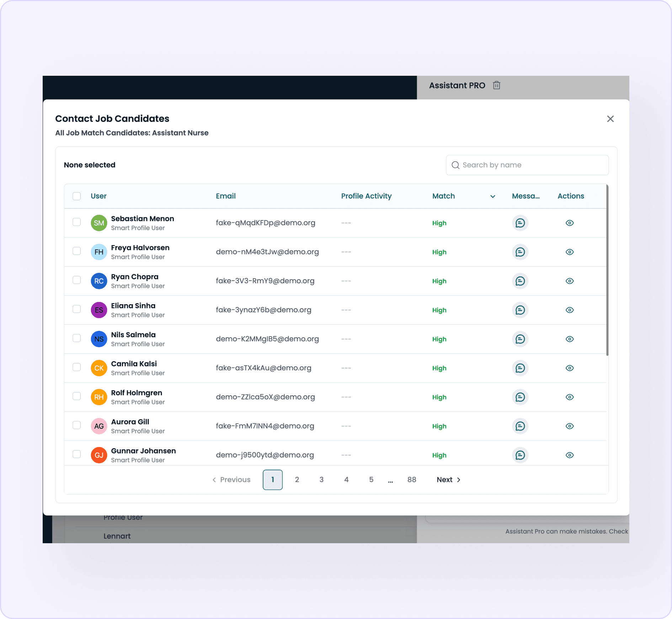The width and height of the screenshot is (672, 619).
Task: Select page 1 in pagination
Action: 273,480
